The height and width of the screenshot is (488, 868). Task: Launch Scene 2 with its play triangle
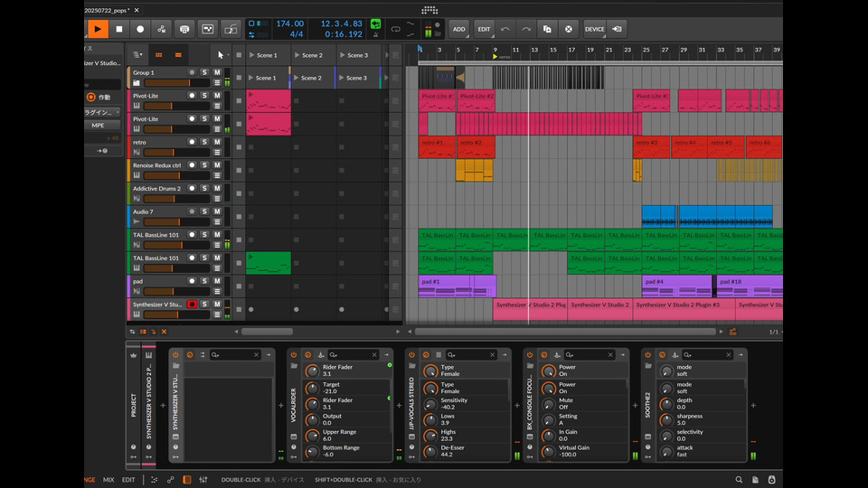tap(297, 55)
